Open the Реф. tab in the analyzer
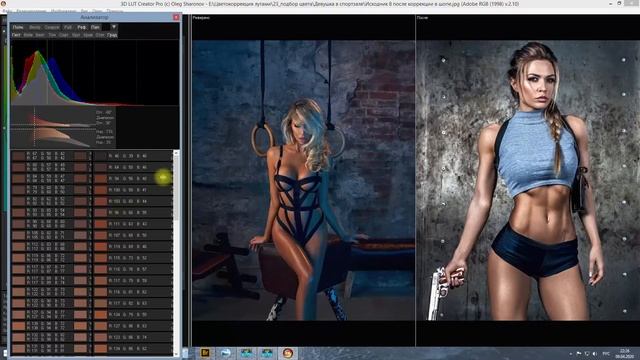This screenshot has width=640, height=360. pos(82,27)
